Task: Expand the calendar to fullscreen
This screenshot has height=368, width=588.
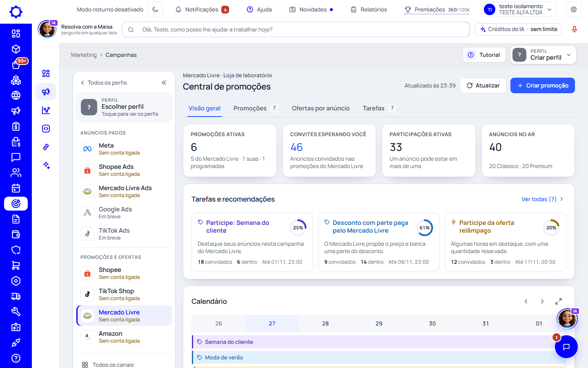Action: coord(559,301)
